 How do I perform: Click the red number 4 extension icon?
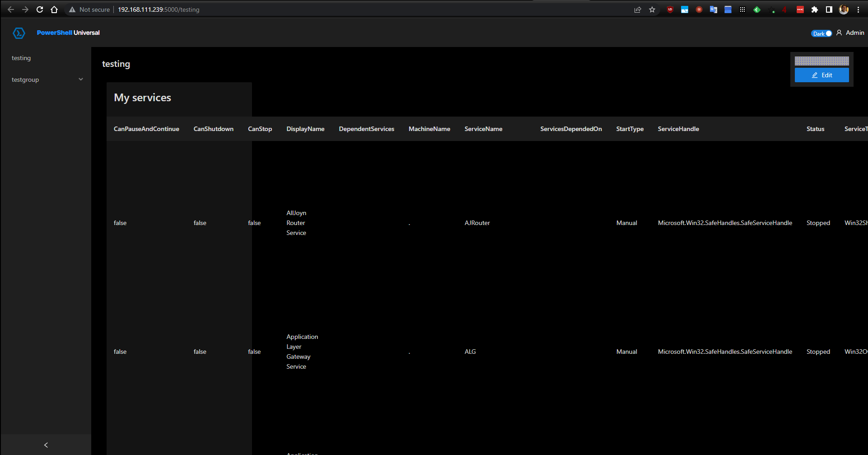[x=784, y=9]
